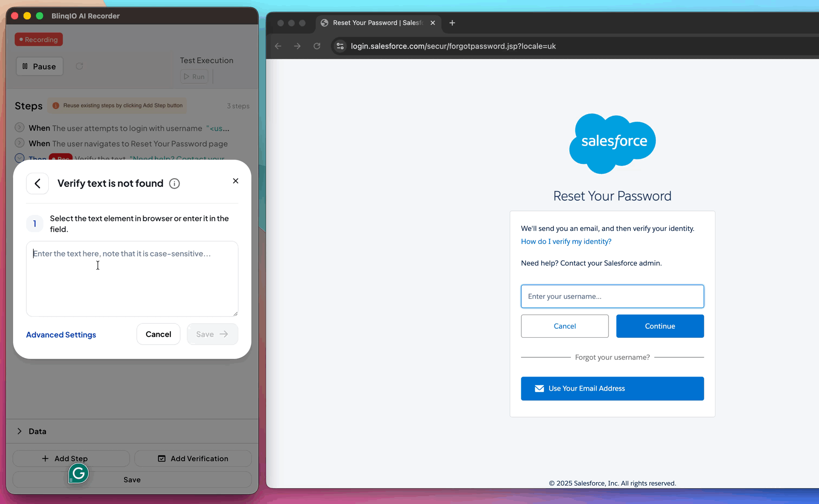
Task: Click Cancel in the verify text dialog
Action: pyautogui.click(x=158, y=334)
